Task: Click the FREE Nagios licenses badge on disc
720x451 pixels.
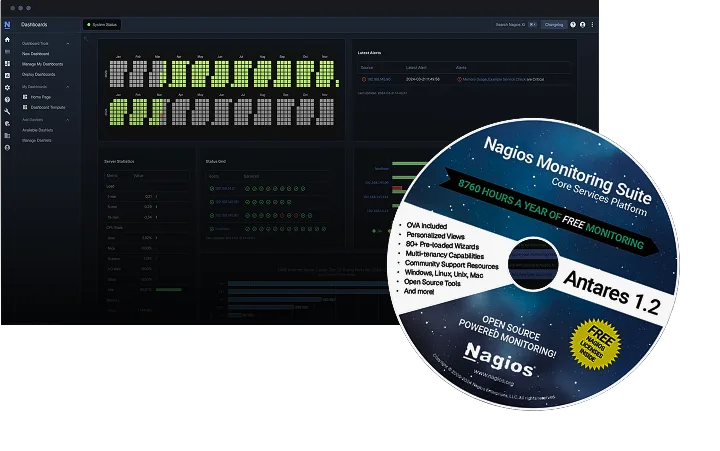Action: click(595, 344)
